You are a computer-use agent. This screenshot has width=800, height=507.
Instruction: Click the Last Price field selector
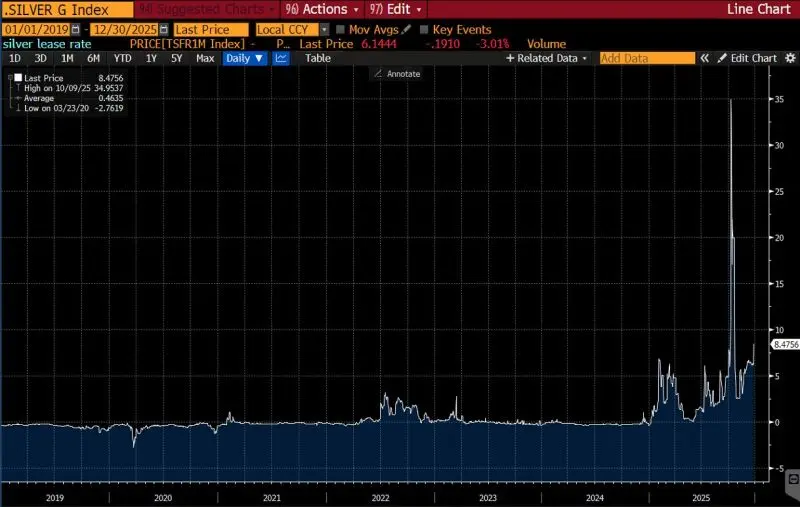[211, 30]
